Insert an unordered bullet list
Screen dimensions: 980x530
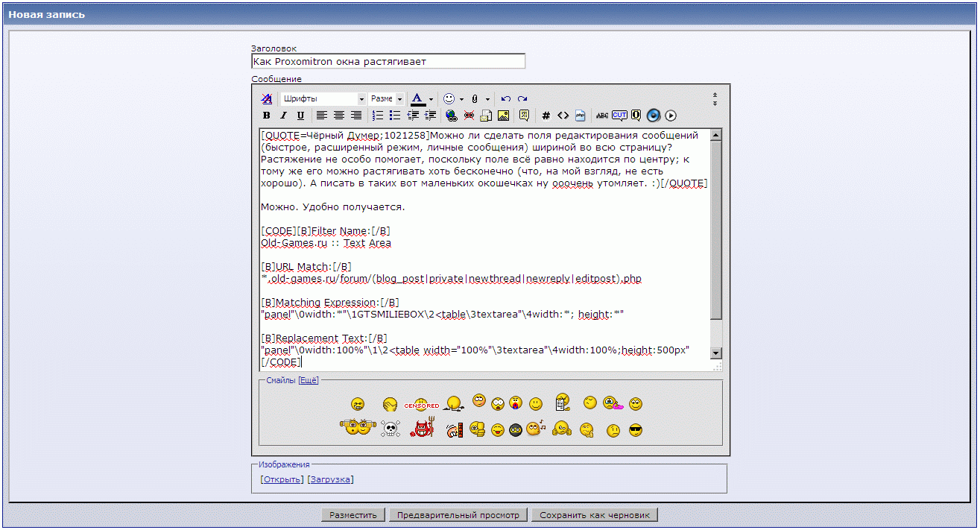click(x=395, y=116)
